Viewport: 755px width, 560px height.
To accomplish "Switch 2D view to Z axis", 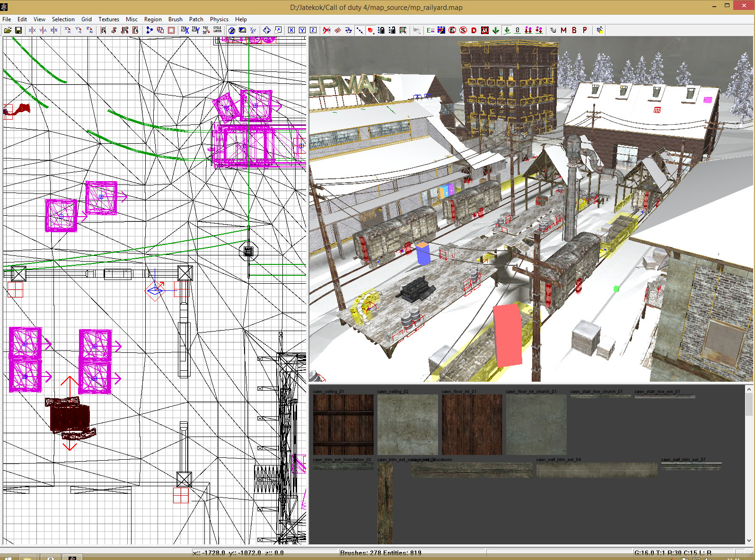I will coord(313,30).
